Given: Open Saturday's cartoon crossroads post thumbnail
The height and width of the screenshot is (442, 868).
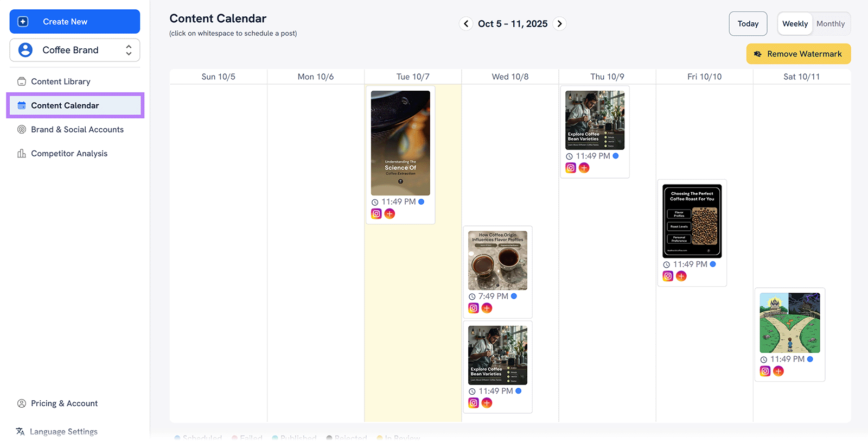Looking at the screenshot, I should click(x=790, y=323).
